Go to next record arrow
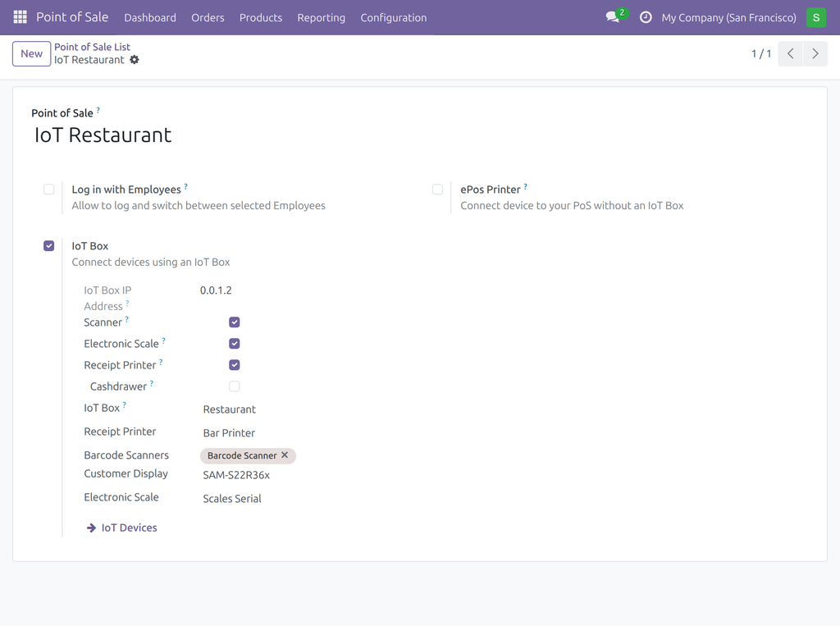The image size is (840, 626). click(x=815, y=53)
